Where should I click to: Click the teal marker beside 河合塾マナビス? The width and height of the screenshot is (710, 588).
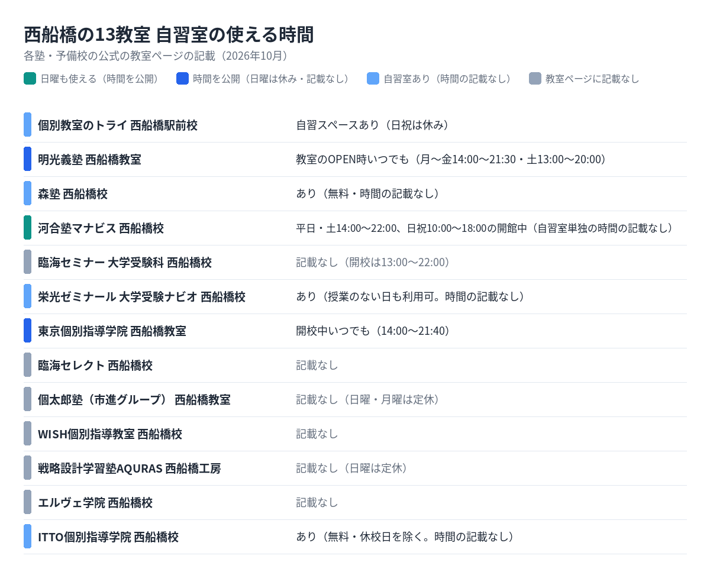pyautogui.click(x=27, y=228)
